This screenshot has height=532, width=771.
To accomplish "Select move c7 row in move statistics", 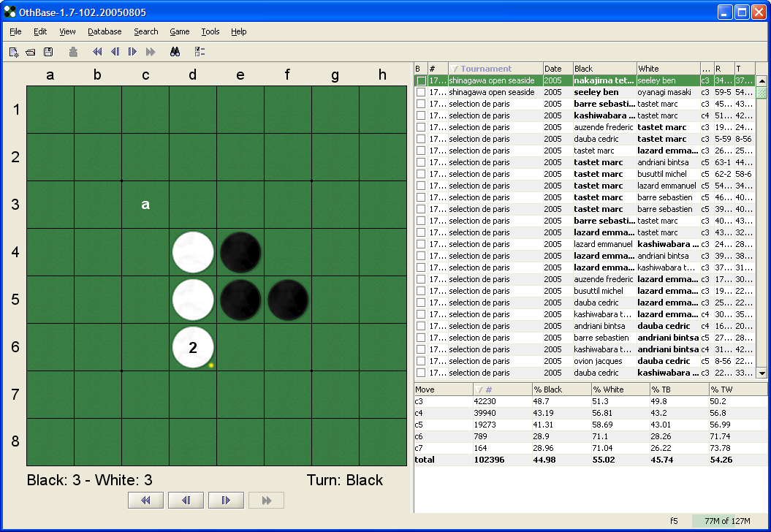I will 590,449.
